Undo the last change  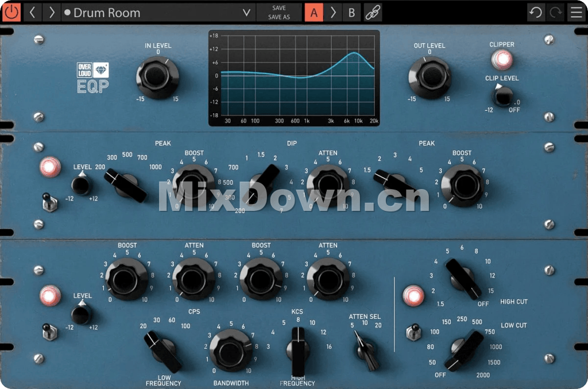click(536, 13)
